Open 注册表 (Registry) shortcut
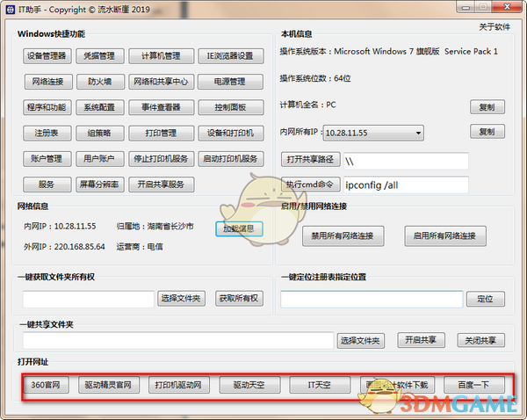This screenshot has width=527, height=420. 47,134
